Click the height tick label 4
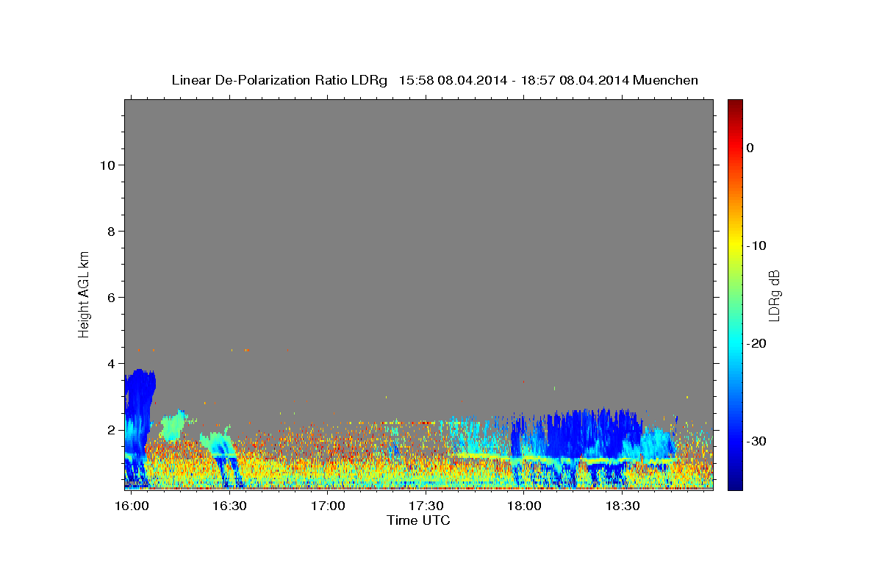Screen dimensions: 882x588 [111, 363]
